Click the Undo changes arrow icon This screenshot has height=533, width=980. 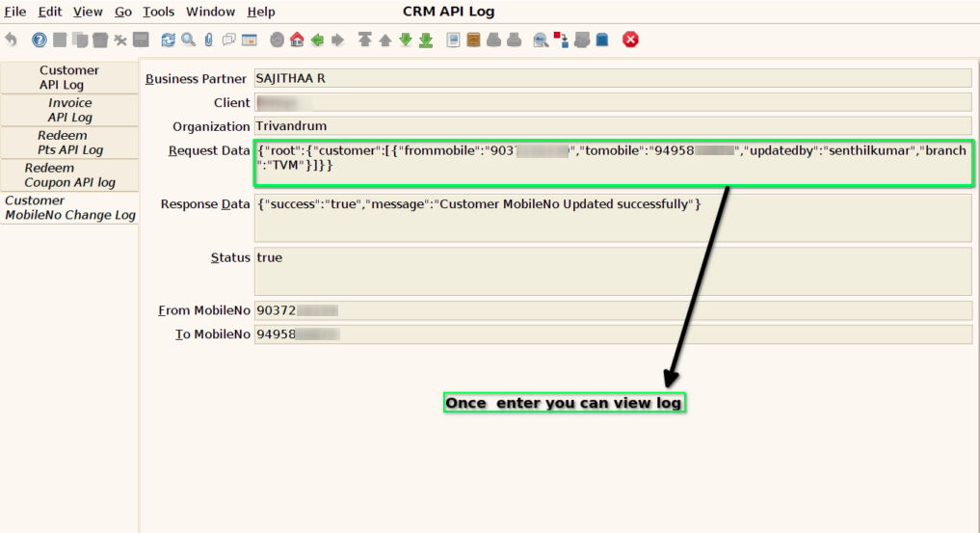[x=12, y=40]
